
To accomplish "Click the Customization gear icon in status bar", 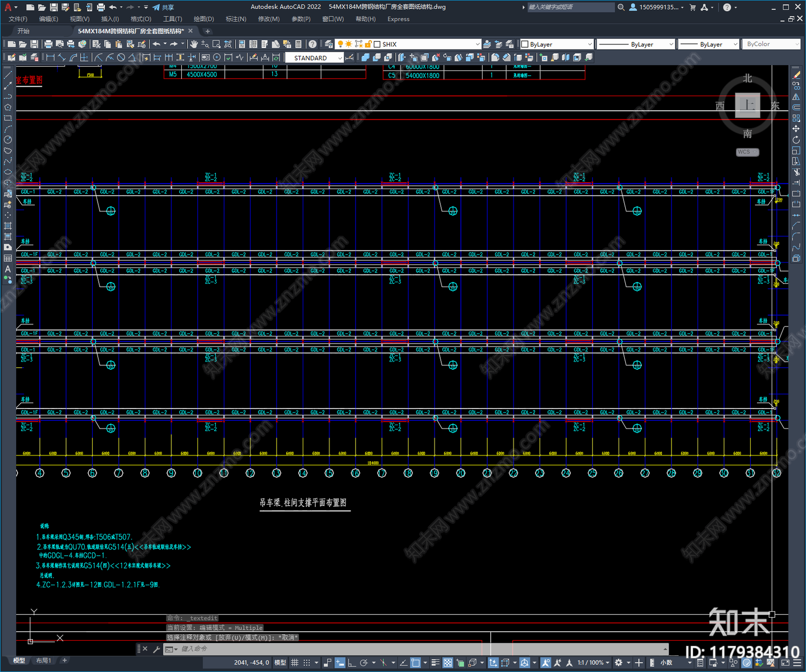I will click(619, 662).
